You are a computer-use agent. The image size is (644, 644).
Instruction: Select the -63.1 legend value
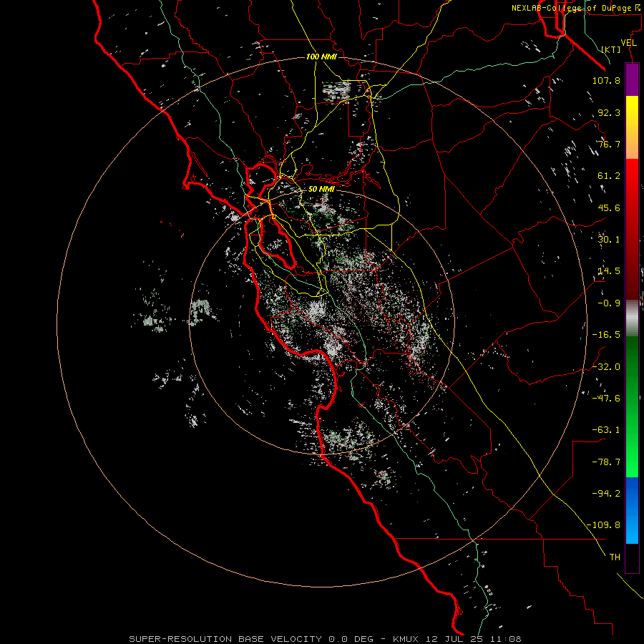tap(606, 430)
